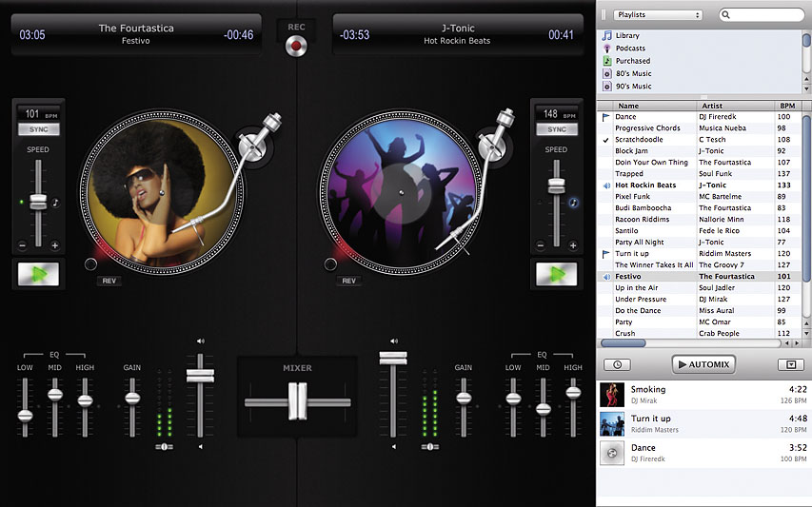Click the right deck's green play button
The image size is (812, 507).
[x=556, y=274]
